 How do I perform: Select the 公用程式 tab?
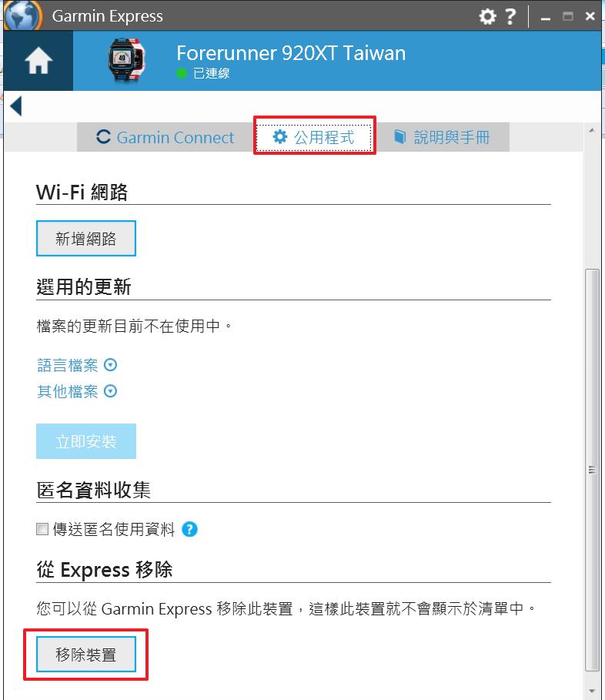click(x=315, y=137)
